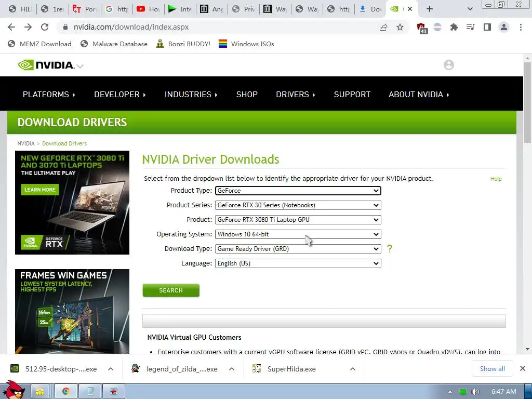532x399 pixels.
Task: Open a new browser tab
Action: point(430,9)
